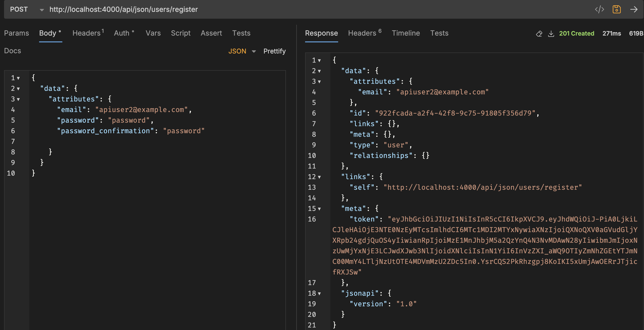This screenshot has width=644, height=330.
Task: Open the Docs link
Action: click(x=12, y=51)
